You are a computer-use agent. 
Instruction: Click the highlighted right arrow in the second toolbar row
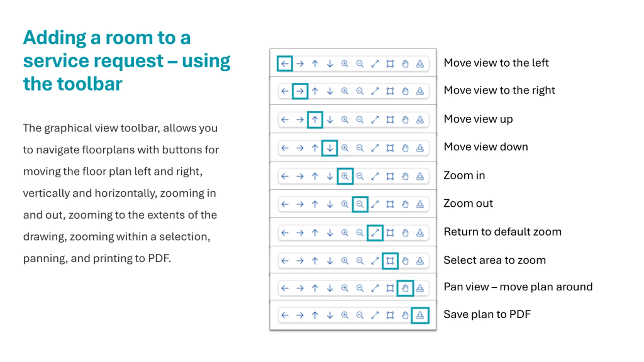pos(300,91)
